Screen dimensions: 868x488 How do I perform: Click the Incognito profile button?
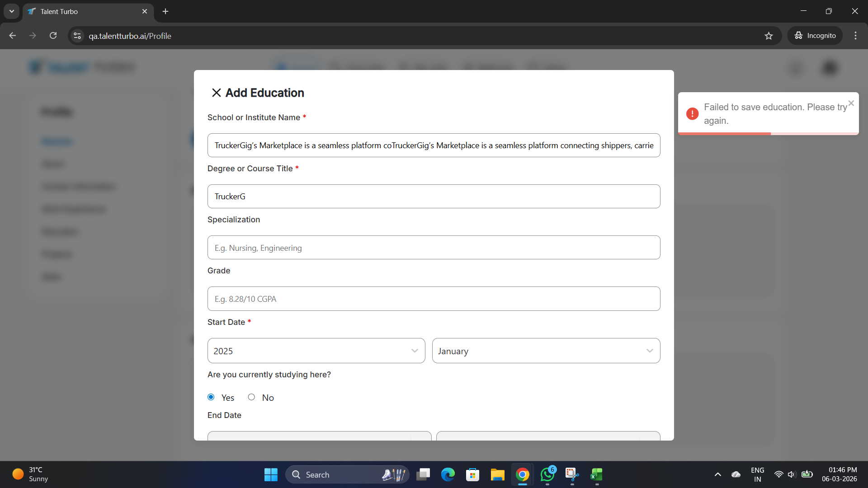[x=815, y=36]
